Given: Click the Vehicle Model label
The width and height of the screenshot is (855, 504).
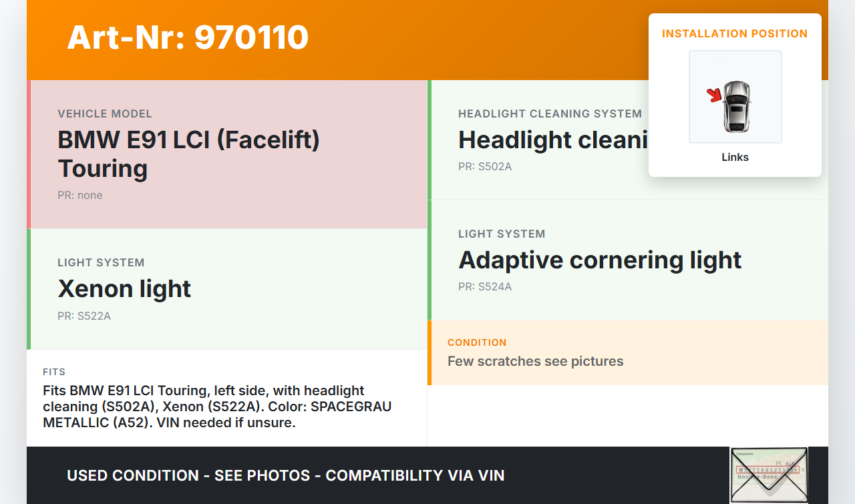Looking at the screenshot, I should (105, 113).
